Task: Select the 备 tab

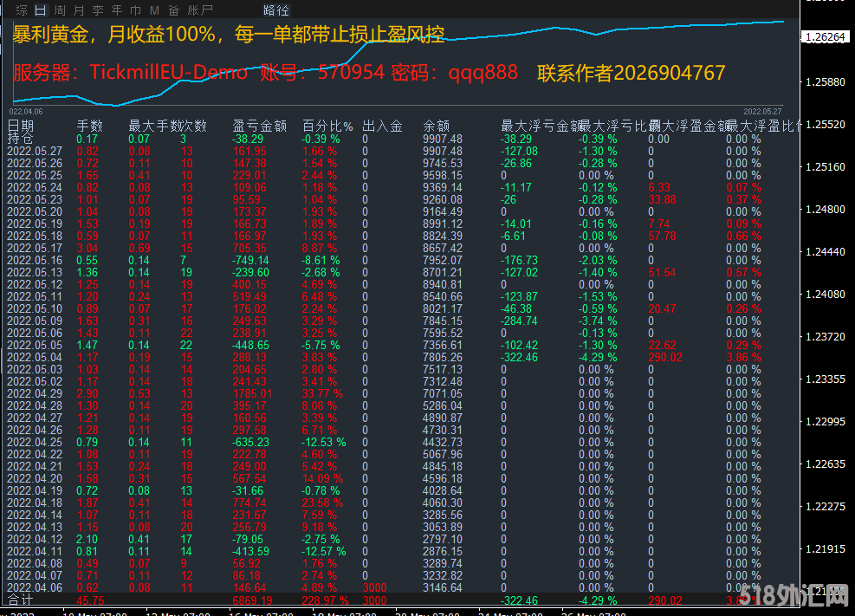Action: pos(173,10)
